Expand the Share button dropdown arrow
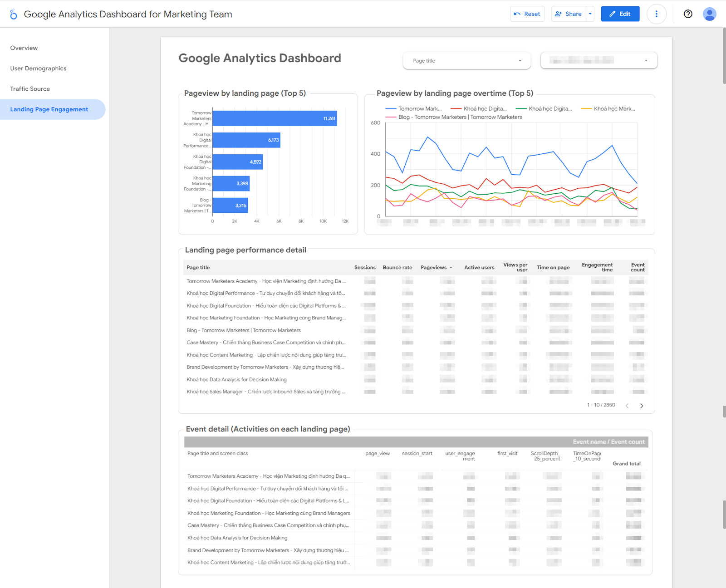This screenshot has height=588, width=726. (590, 14)
